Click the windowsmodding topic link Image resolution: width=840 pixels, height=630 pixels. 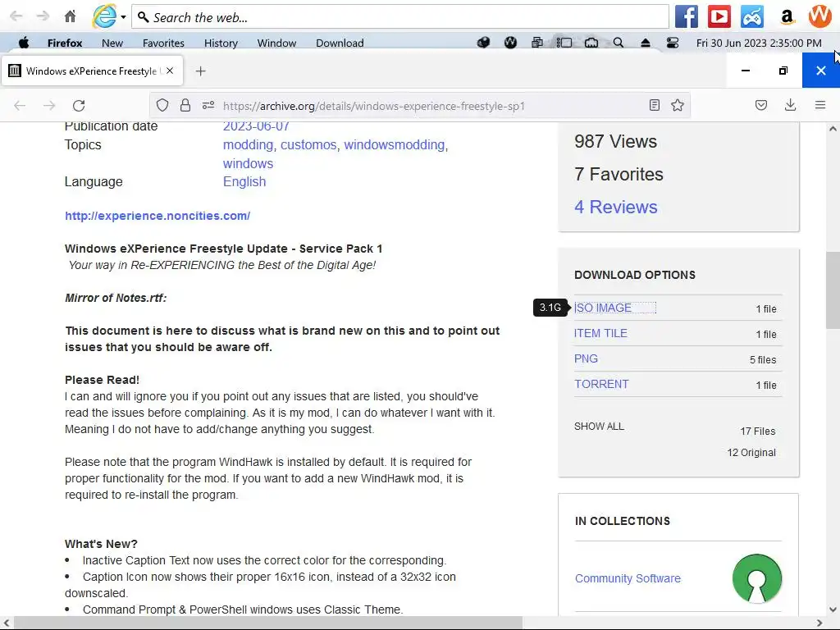(x=395, y=144)
